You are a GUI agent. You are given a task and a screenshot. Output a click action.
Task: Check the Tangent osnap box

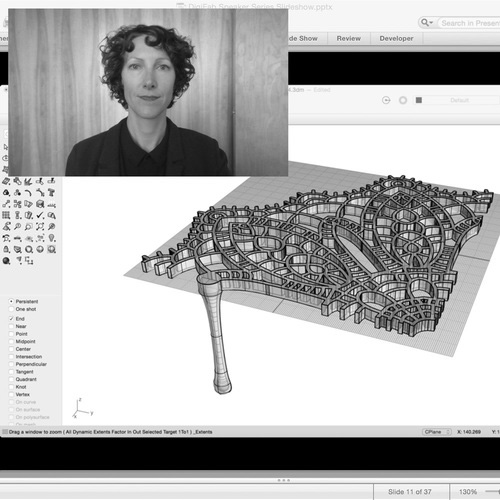[11, 372]
